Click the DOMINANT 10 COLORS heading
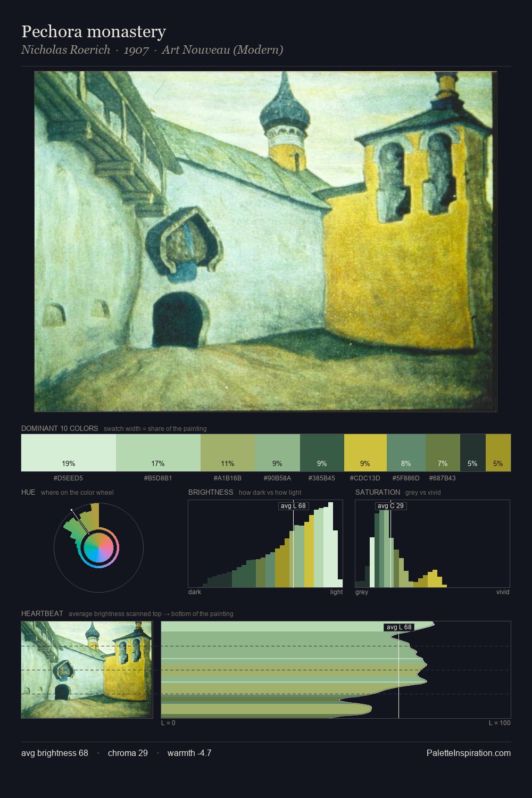This screenshot has height=798, width=532. click(x=60, y=428)
